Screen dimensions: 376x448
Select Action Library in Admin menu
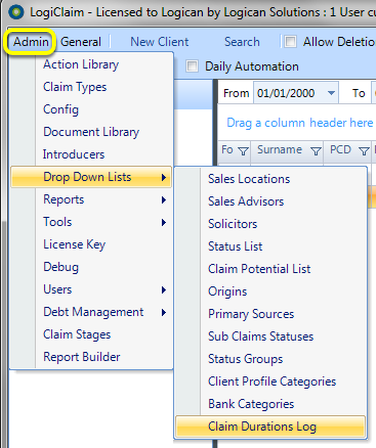coord(91,64)
